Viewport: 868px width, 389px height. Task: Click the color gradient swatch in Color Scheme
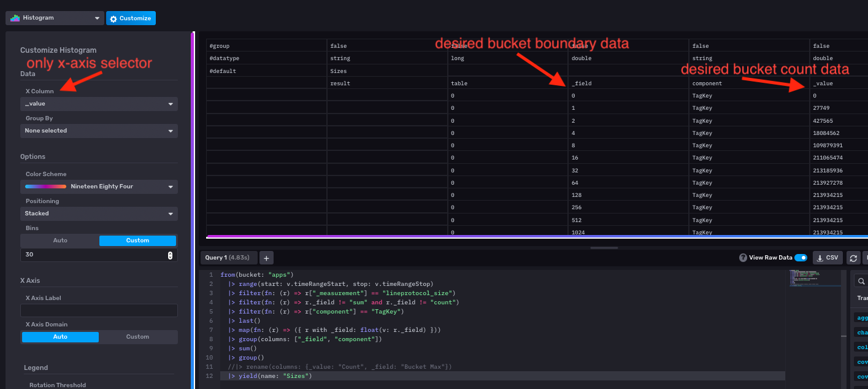45,187
